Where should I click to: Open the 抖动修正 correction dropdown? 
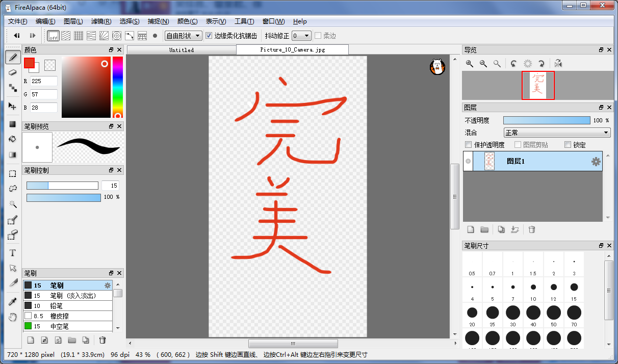click(x=302, y=36)
